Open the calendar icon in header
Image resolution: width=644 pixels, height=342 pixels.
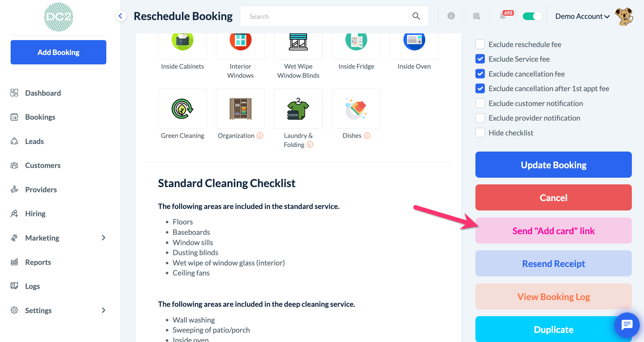(x=477, y=16)
